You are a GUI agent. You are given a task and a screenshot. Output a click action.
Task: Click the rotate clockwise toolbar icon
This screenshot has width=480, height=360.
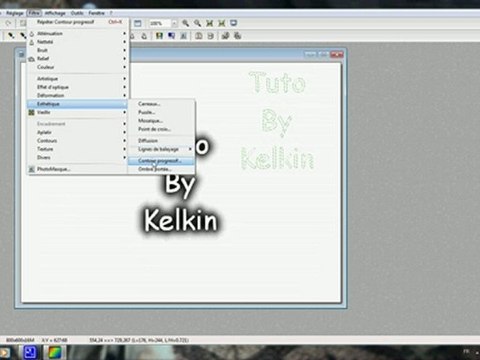point(238,36)
